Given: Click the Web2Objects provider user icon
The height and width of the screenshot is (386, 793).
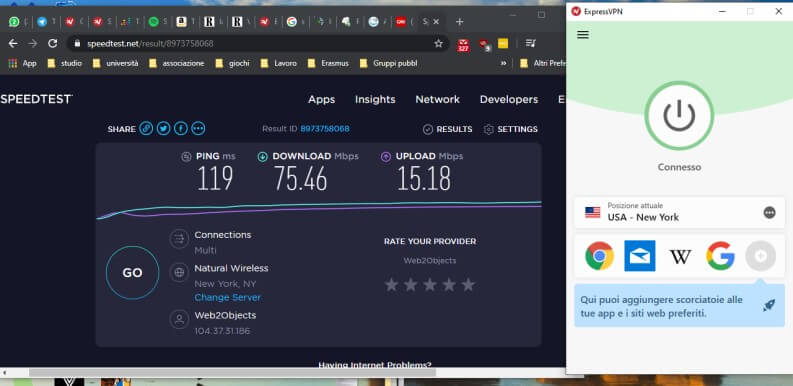Looking at the screenshot, I should (179, 320).
